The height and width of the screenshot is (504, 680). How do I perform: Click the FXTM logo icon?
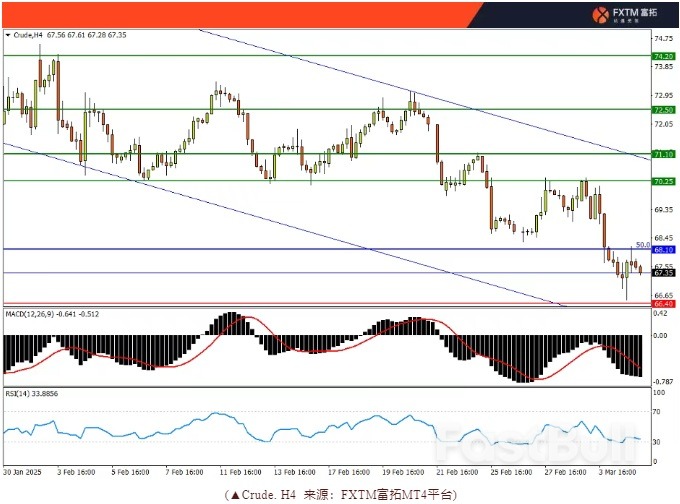tap(601, 14)
